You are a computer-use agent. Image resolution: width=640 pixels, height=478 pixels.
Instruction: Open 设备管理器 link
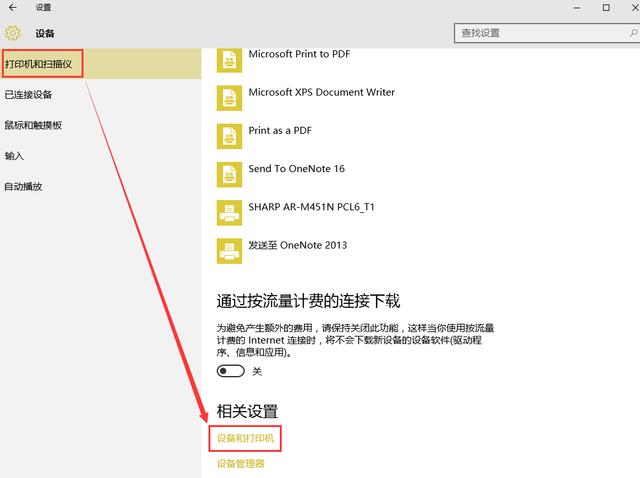click(241, 464)
